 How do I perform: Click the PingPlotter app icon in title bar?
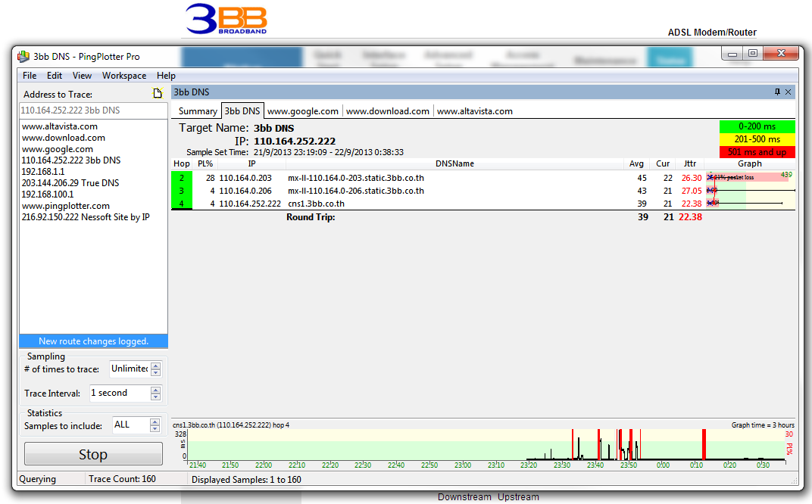pos(23,57)
